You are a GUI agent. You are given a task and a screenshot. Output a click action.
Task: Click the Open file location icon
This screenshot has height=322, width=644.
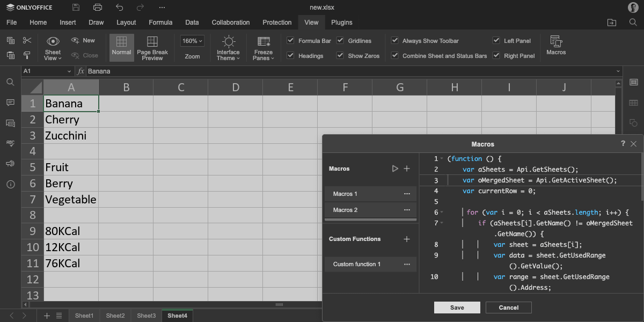[612, 23]
